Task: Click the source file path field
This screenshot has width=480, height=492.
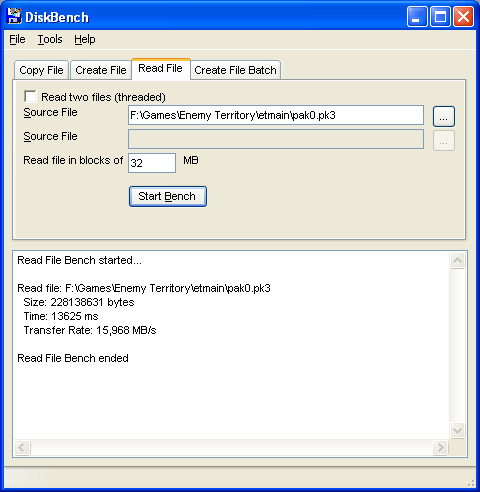Action: (x=276, y=115)
